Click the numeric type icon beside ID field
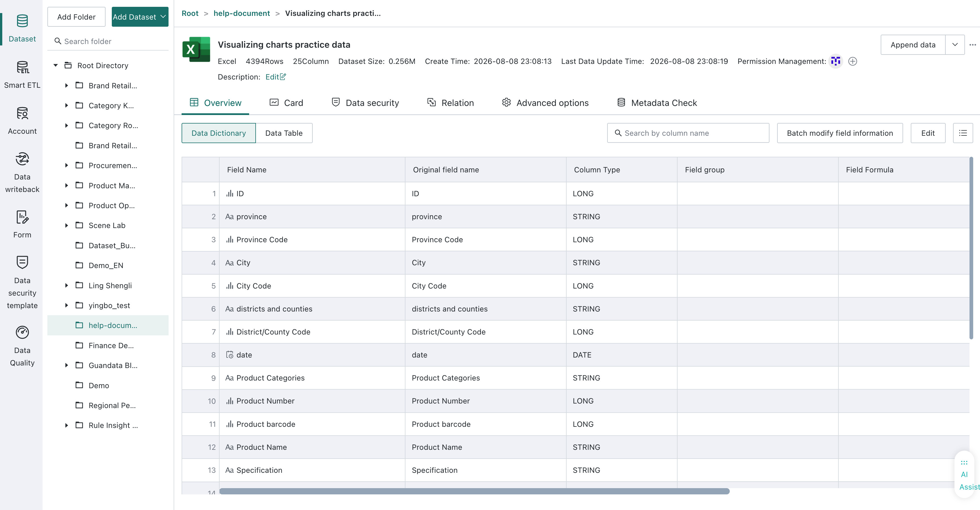Screen dimensions: 980x510 [230, 193]
